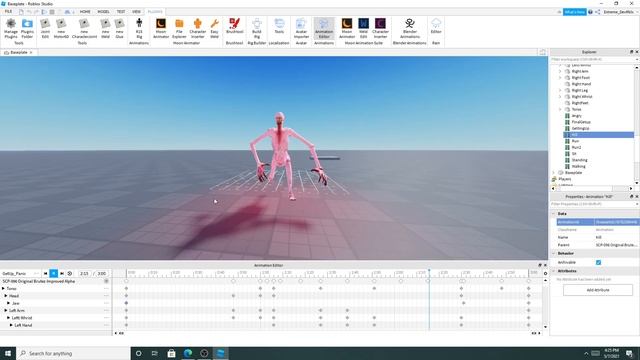Select the Joint Edit tool
Screen dimensions: 640x360
coord(45,28)
